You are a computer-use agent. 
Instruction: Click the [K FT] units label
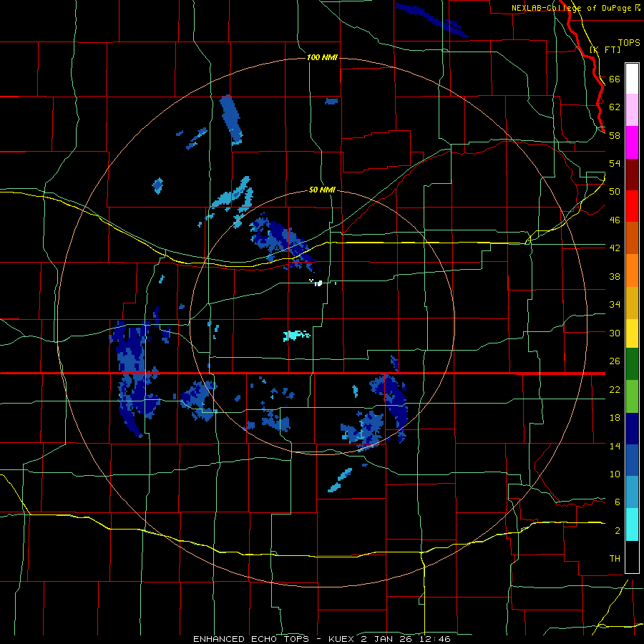tap(605, 49)
